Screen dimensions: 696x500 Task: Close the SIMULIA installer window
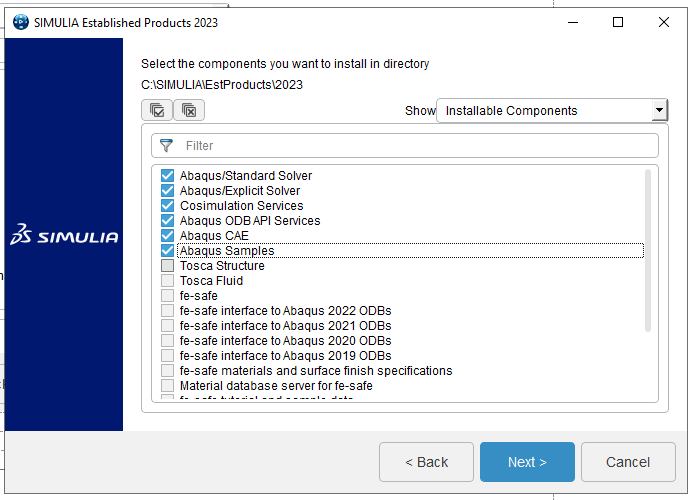point(664,22)
